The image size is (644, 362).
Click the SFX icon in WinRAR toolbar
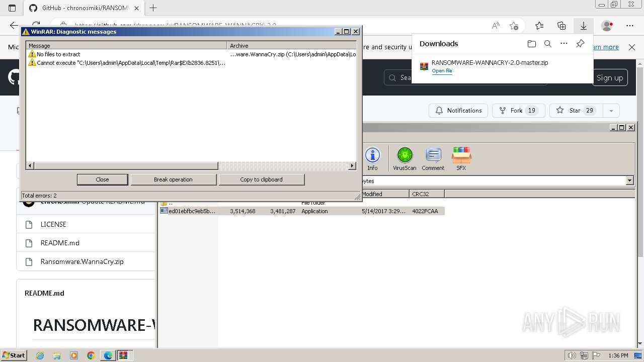coord(461,159)
